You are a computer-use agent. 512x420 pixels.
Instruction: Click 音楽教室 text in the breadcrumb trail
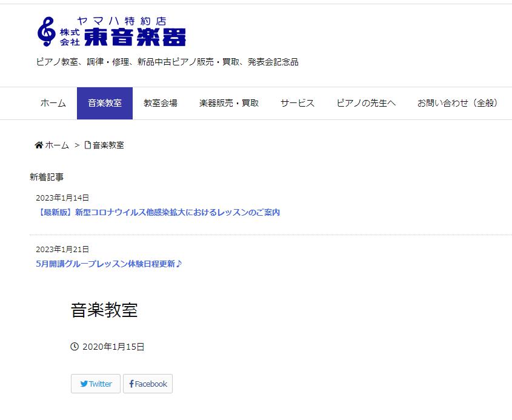point(108,145)
